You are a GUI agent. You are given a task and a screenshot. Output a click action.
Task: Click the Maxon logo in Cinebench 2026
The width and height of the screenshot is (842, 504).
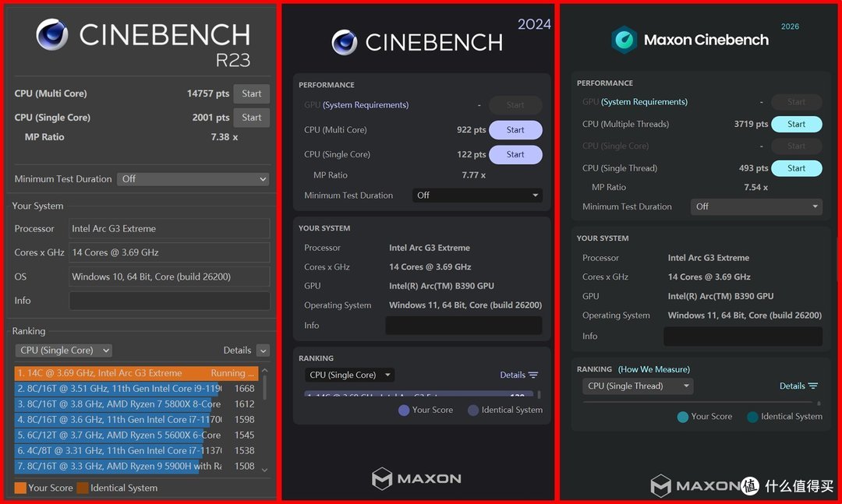695,486
